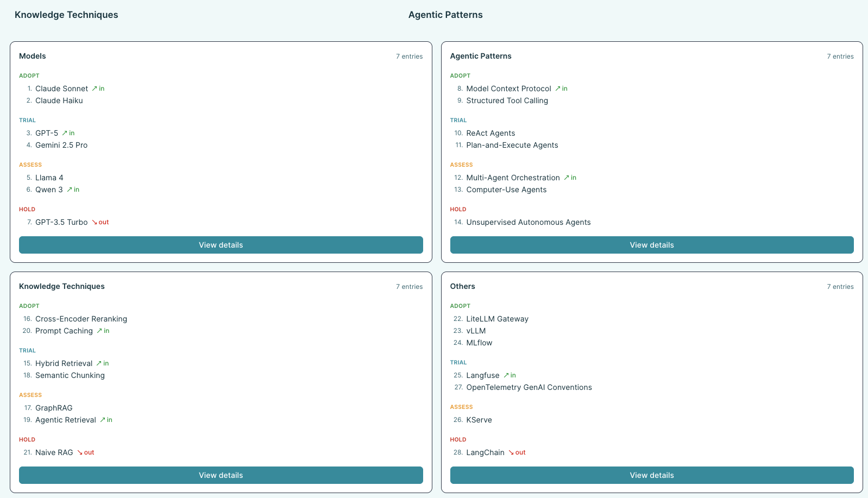Click the Others card title
The width and height of the screenshot is (868, 498).
click(x=463, y=286)
